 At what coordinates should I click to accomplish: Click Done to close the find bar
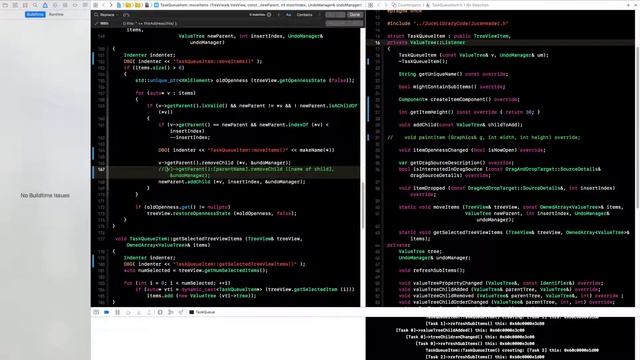coord(355,15)
